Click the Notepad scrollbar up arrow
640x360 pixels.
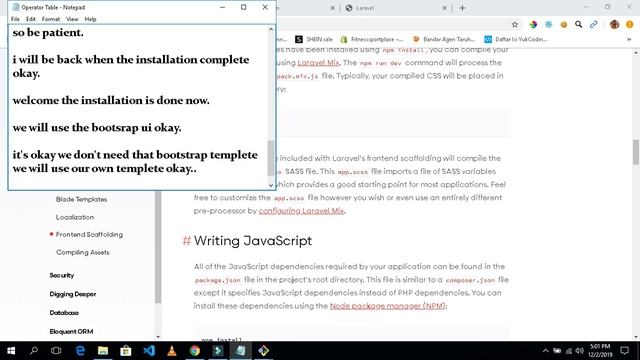coord(271,29)
